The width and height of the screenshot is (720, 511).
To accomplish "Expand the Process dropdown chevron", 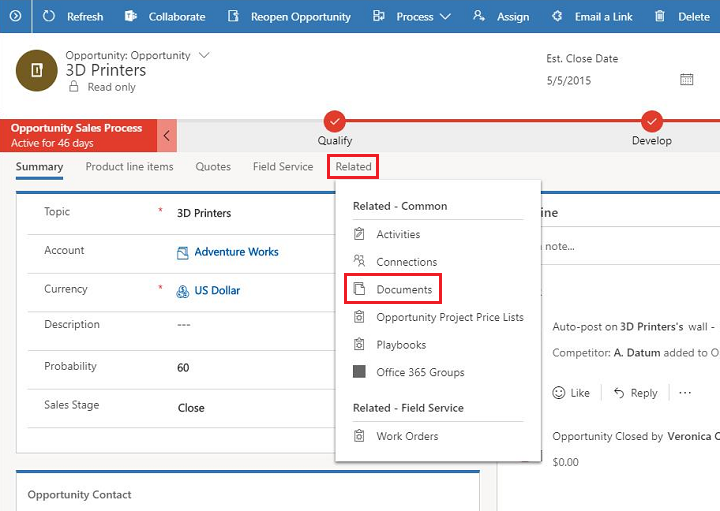I will [x=444, y=17].
